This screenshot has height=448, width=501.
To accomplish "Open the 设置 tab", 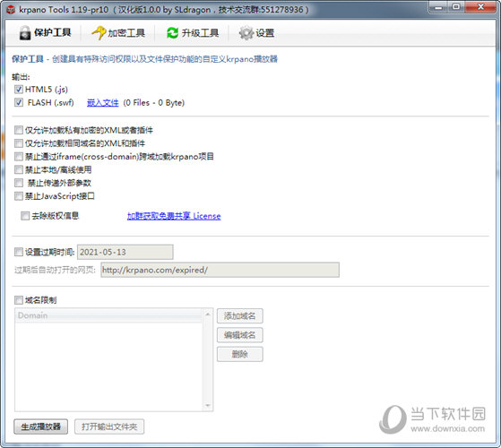I will point(257,33).
